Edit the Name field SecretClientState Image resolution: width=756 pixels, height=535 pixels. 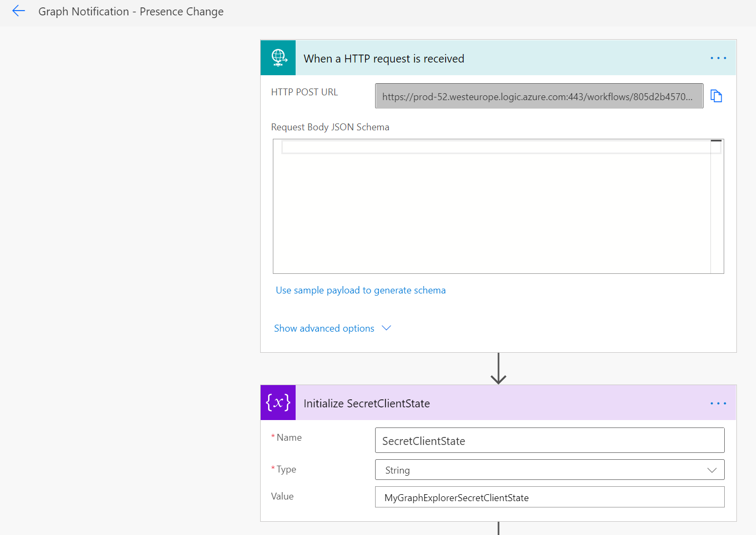coord(549,441)
